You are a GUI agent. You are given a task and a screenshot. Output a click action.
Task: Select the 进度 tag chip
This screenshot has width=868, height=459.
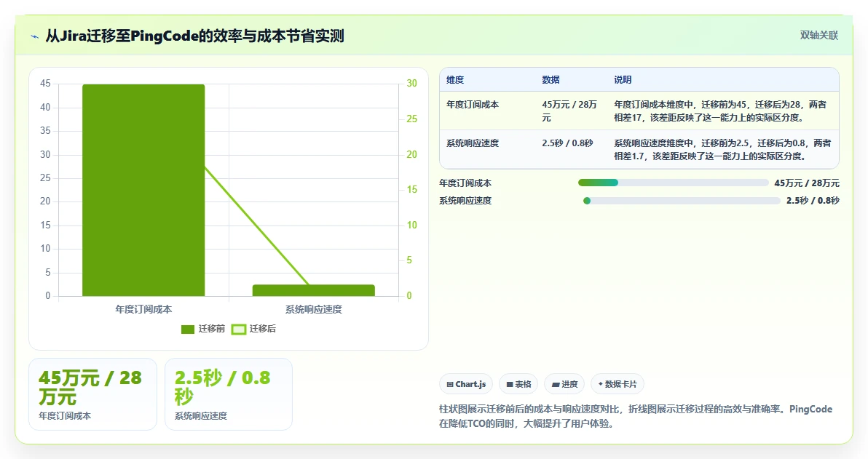pyautogui.click(x=564, y=384)
